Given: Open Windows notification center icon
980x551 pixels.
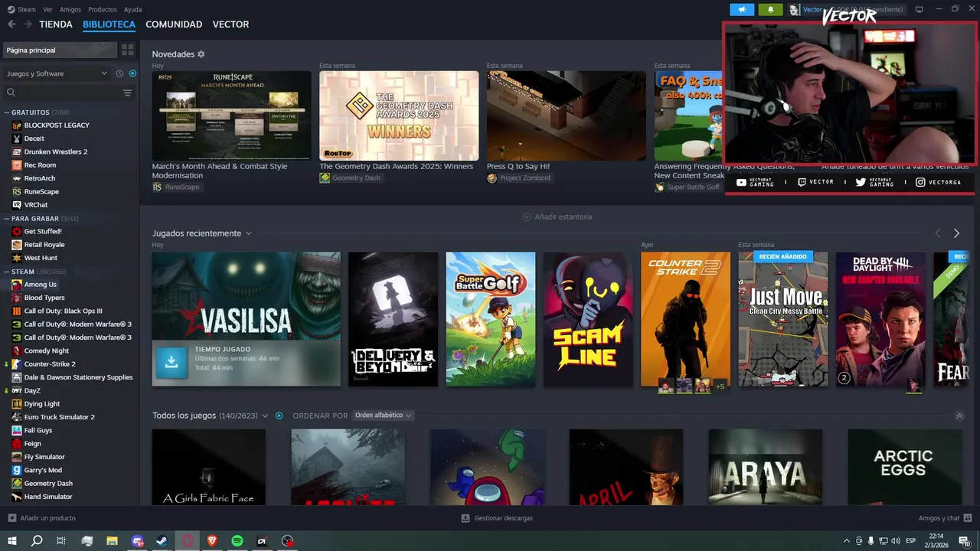Looking at the screenshot, I should (965, 541).
